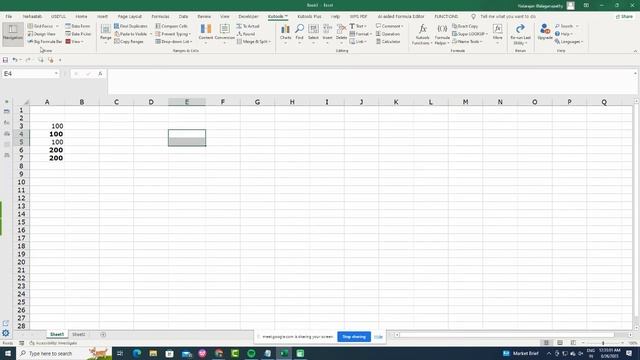
Task: Switch to Sheet2 tab
Action: (x=78, y=334)
